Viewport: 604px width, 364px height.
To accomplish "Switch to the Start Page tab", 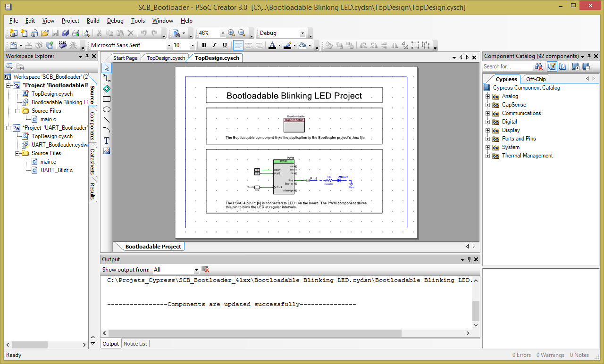I will click(x=125, y=58).
